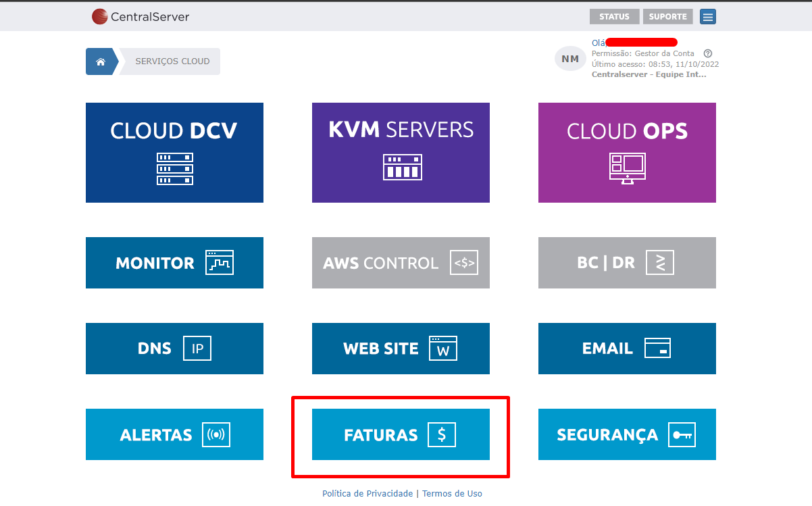Open the Cloud OPS tile
This screenshot has width=812, height=506.
pyautogui.click(x=627, y=153)
